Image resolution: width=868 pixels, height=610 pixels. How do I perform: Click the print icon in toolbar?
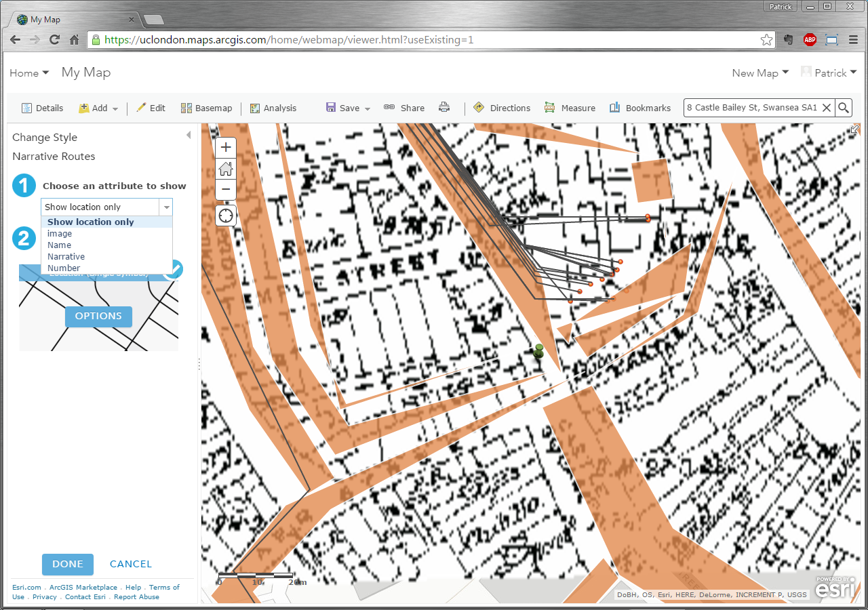pyautogui.click(x=444, y=108)
